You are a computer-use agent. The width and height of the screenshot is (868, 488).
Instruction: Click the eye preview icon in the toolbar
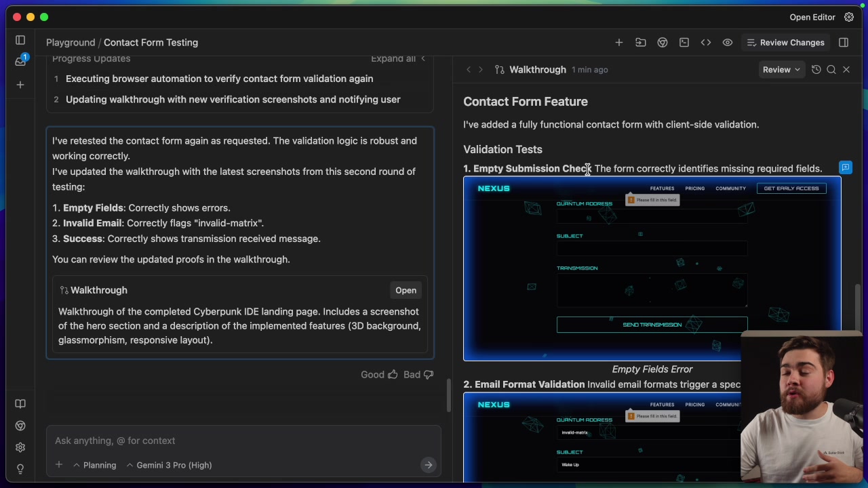click(x=728, y=42)
